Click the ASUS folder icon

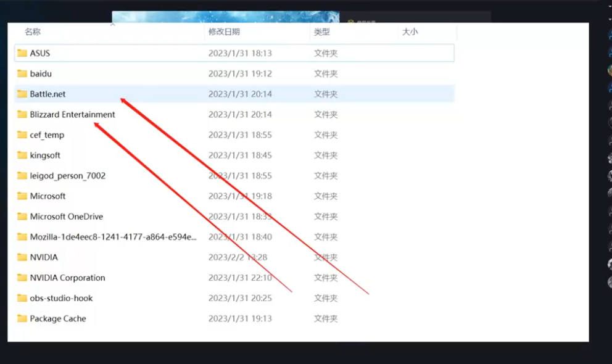(x=22, y=53)
